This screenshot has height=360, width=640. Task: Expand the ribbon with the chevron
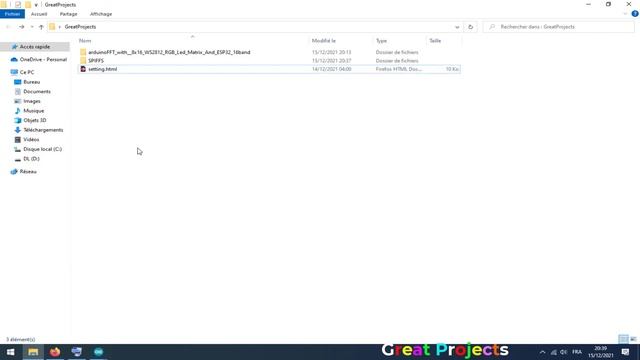[x=625, y=14]
